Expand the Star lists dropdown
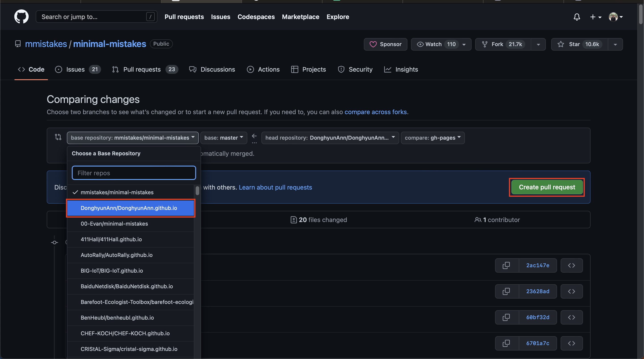This screenshot has width=644, height=359. pyautogui.click(x=615, y=44)
